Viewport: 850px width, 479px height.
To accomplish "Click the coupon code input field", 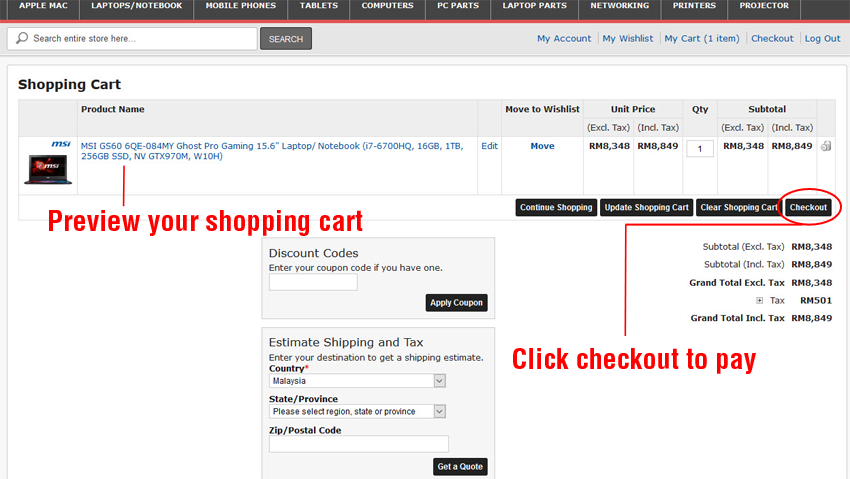I will 313,282.
